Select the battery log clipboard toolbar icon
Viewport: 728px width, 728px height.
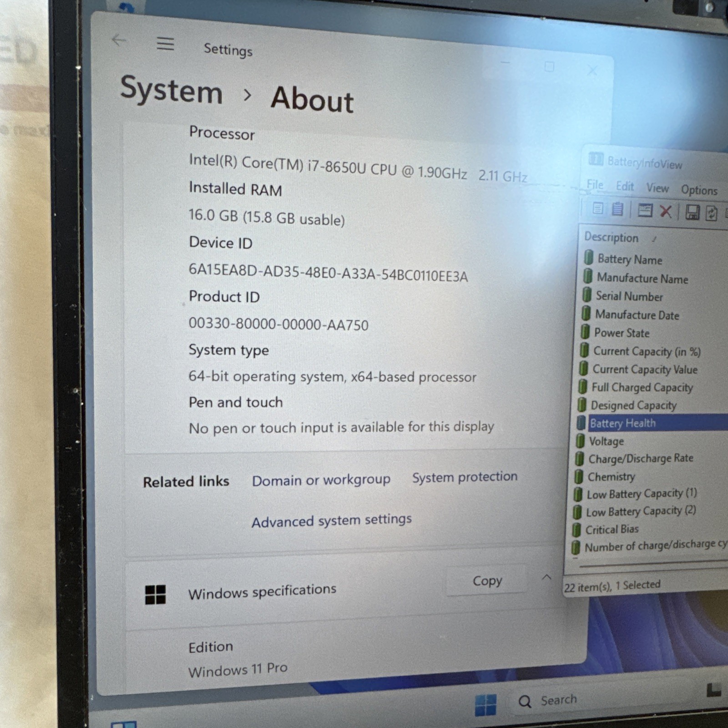click(617, 209)
